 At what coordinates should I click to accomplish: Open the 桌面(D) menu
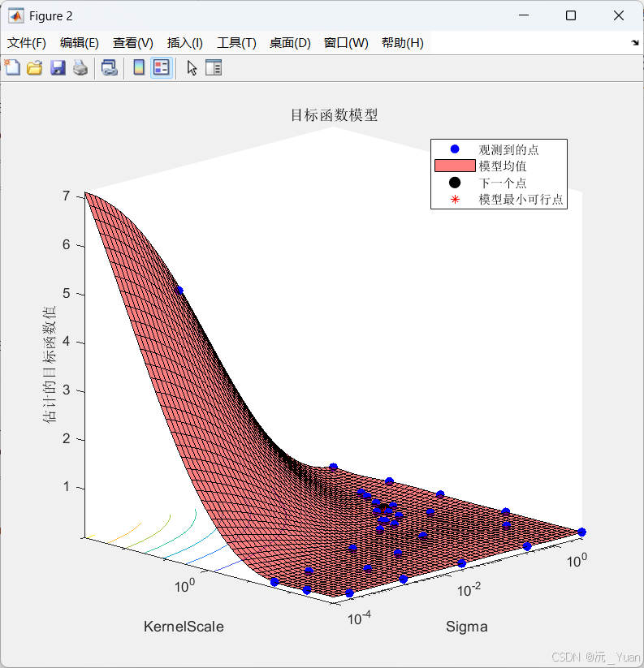click(x=290, y=43)
